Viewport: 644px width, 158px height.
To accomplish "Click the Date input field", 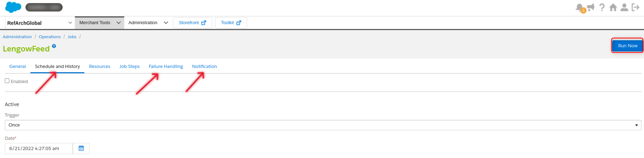I will point(39,149).
